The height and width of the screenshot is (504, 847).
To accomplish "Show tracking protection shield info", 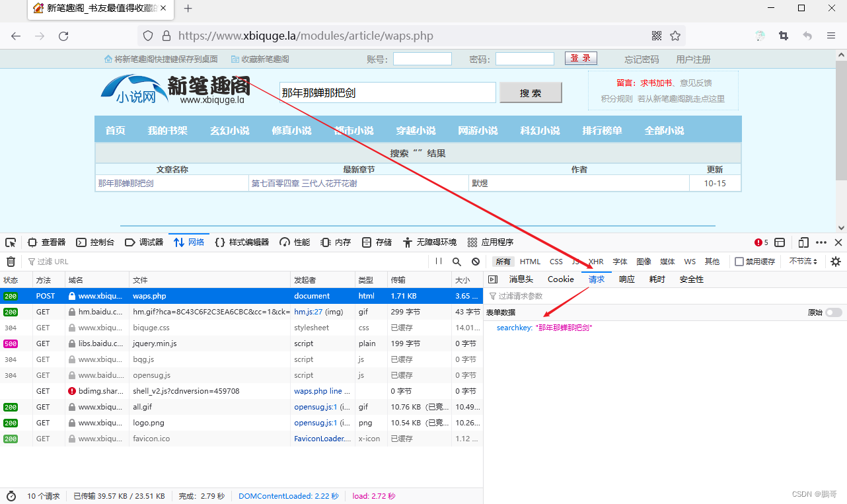I will tap(148, 36).
